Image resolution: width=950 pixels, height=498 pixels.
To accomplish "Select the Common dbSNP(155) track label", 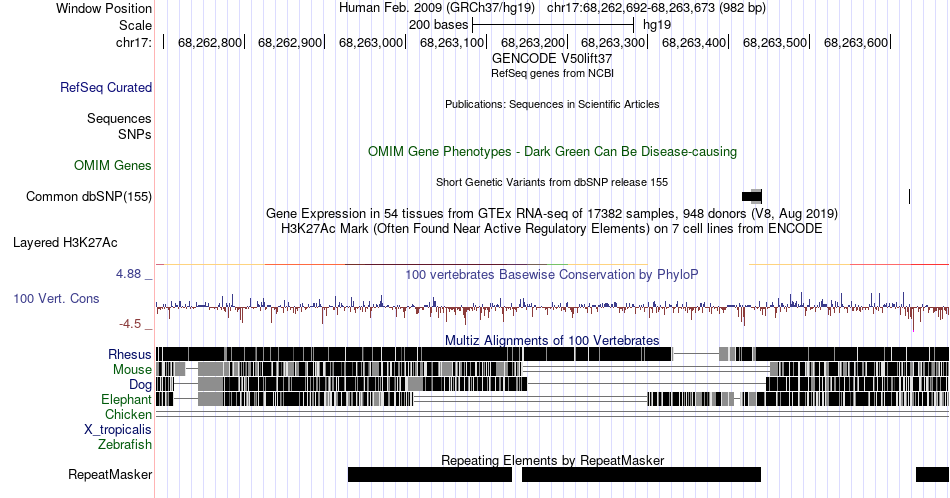I will [89, 196].
